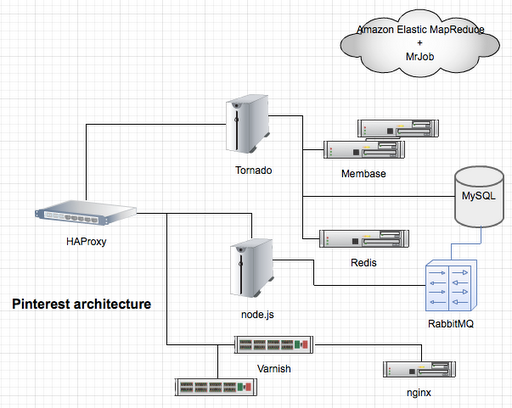The width and height of the screenshot is (512, 408).
Task: Select the Tornado server tower icon
Action: click(x=247, y=124)
